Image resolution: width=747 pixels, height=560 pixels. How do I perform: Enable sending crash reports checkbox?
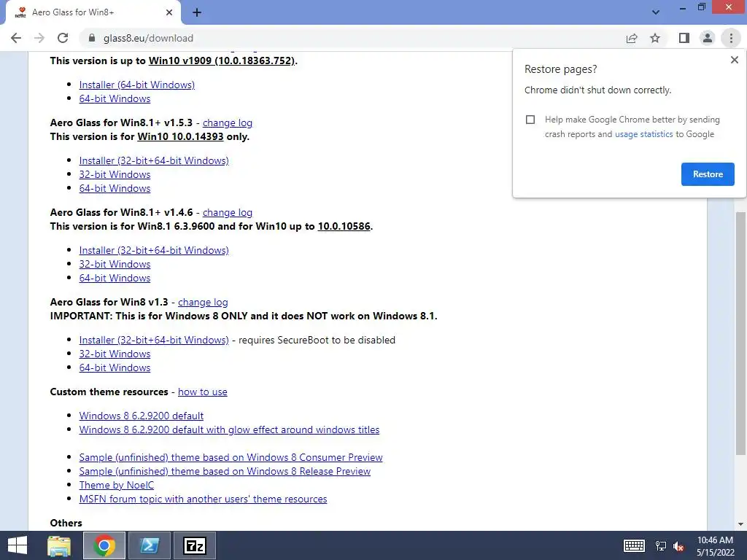(x=530, y=120)
